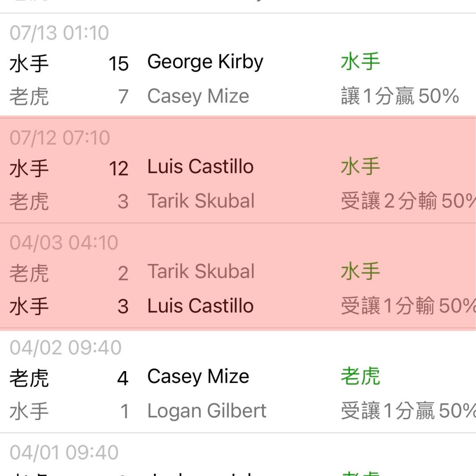
Task: Tap the 07/12 07:10 game timestamp
Action: (59, 138)
